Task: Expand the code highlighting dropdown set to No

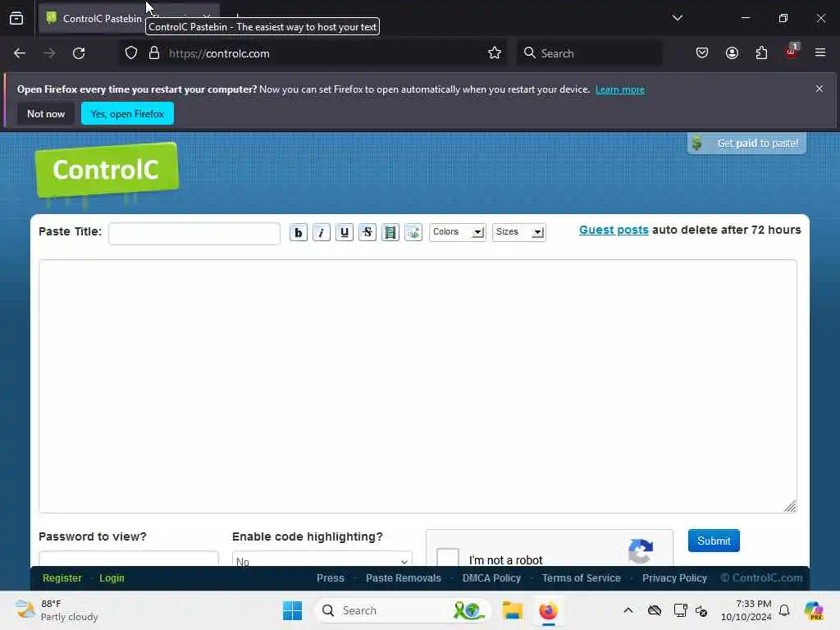Action: pos(322,559)
